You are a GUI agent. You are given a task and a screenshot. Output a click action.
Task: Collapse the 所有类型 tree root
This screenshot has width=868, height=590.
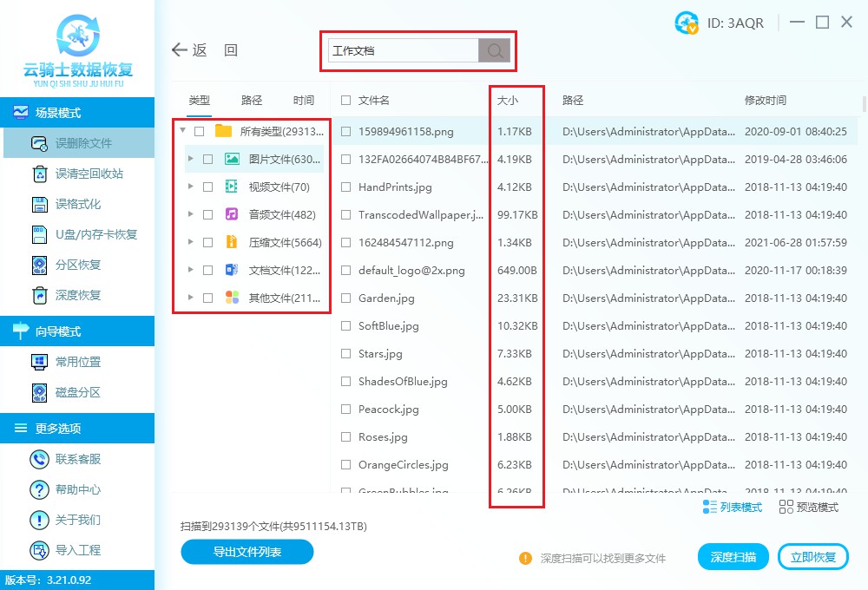tap(182, 131)
